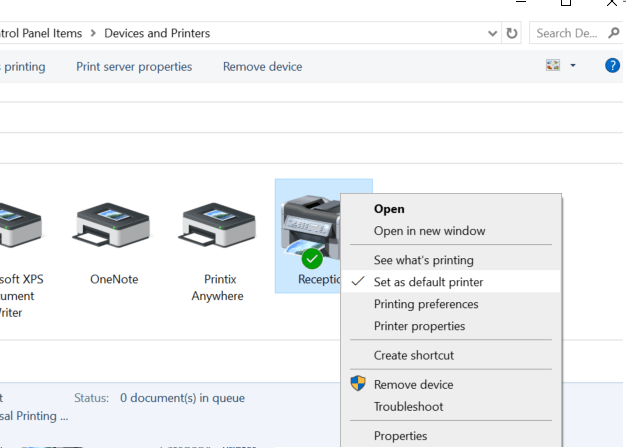The height and width of the screenshot is (448, 626).
Task: Open Help with the question mark icon
Action: coord(613,66)
